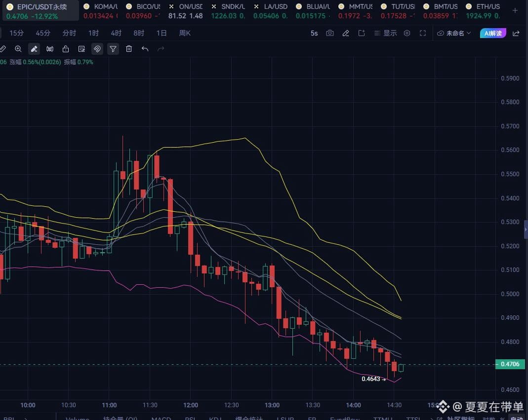This screenshot has height=420, width=528.
Task: Expand the 未命名 layout dropdown
Action: [x=453, y=33]
